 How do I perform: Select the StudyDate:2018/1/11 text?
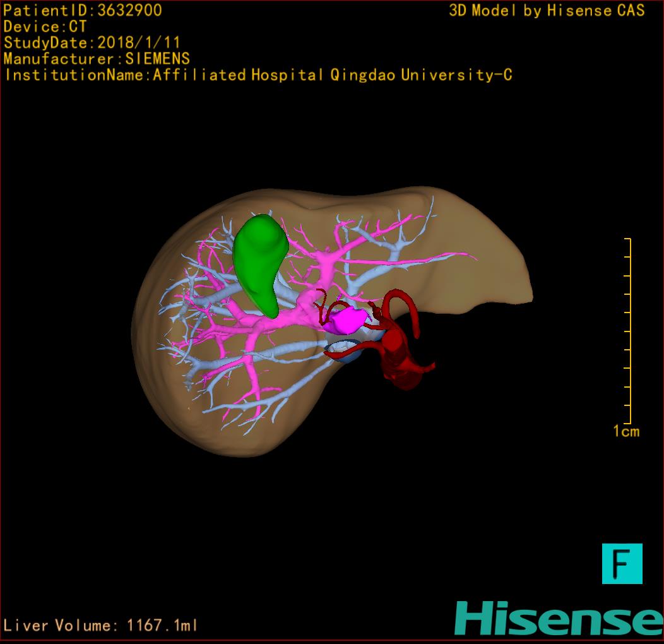tap(92, 43)
